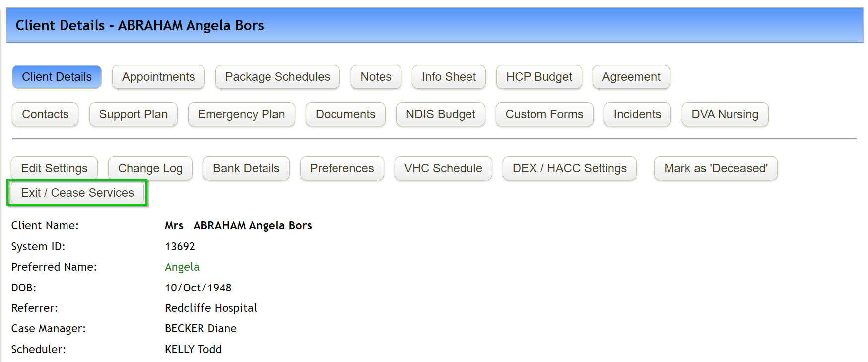Image resolution: width=868 pixels, height=362 pixels.
Task: Switch to Package Schedules tab
Action: coord(277,77)
